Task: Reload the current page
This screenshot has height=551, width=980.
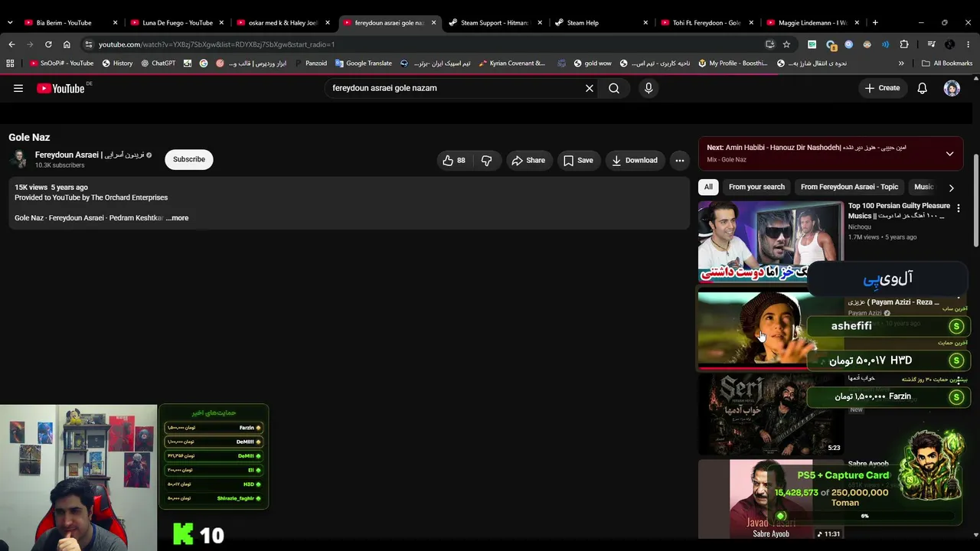Action: 48,44
